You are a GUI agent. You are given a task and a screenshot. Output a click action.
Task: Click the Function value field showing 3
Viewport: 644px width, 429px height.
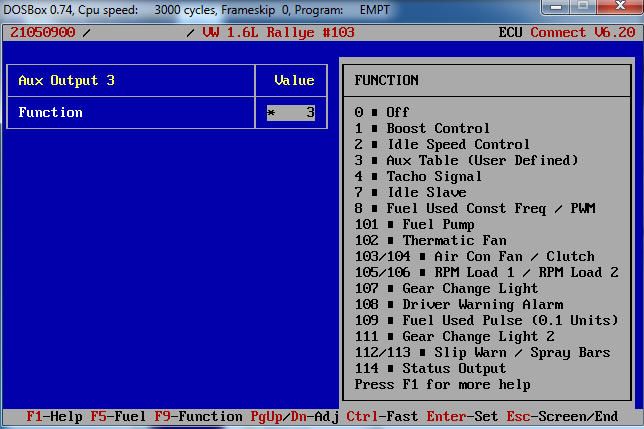tap(291, 113)
